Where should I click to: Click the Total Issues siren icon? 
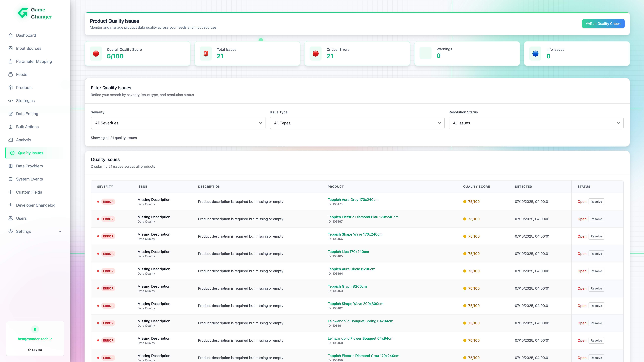(x=206, y=53)
